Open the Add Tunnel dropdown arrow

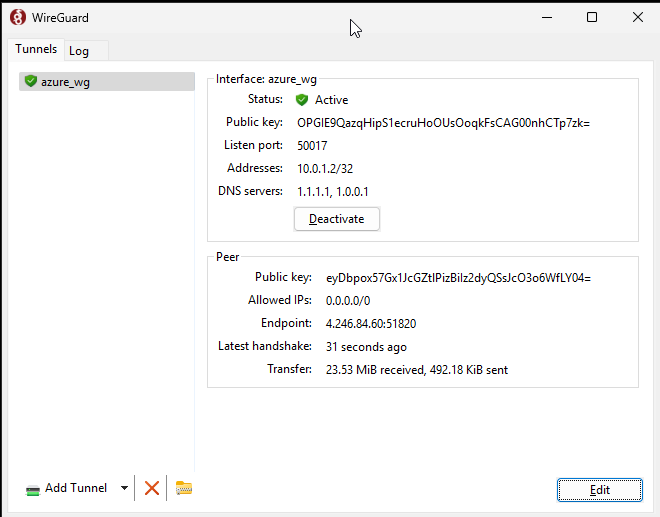pos(124,488)
